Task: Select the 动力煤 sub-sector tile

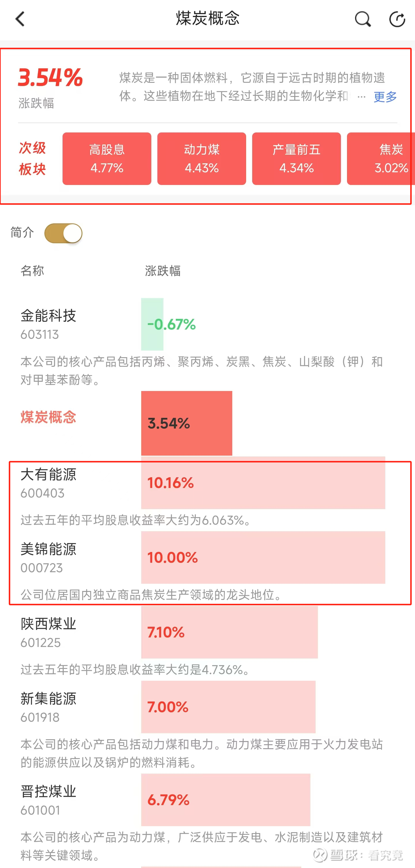Action: tap(202, 158)
